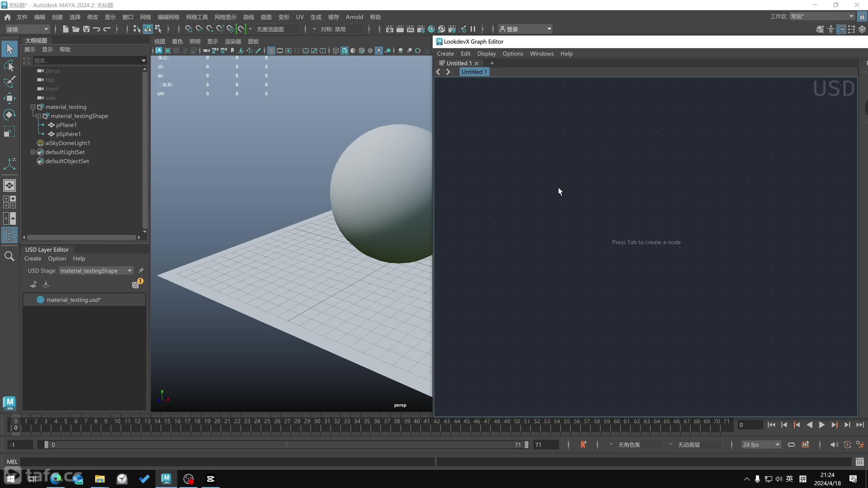Choose the Scale tool in toolbox

click(x=9, y=131)
